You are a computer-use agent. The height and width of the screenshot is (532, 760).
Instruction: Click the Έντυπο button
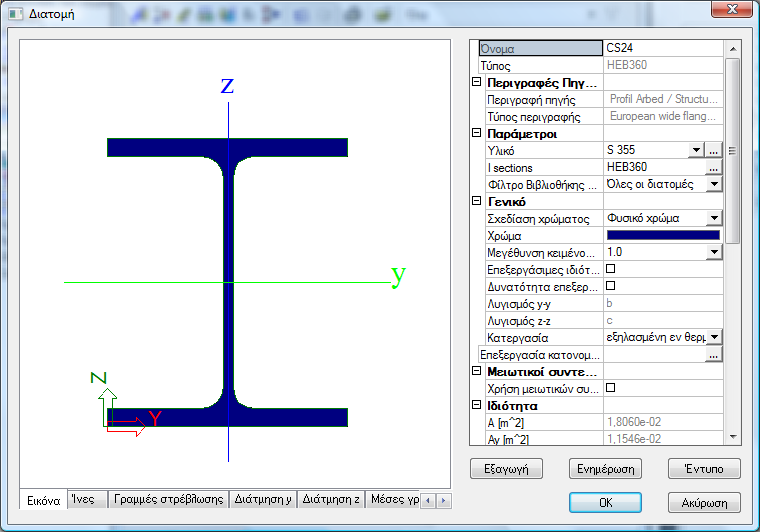click(x=704, y=469)
